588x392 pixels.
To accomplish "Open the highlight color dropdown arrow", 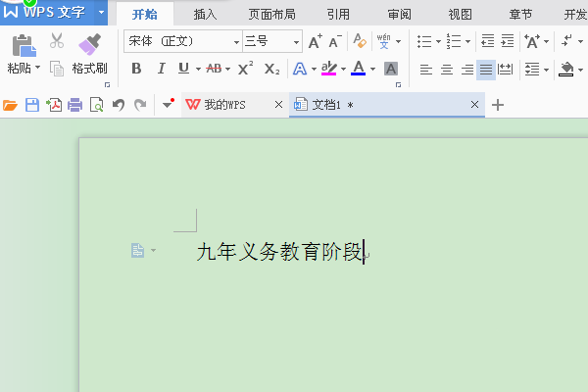I will tap(343, 69).
